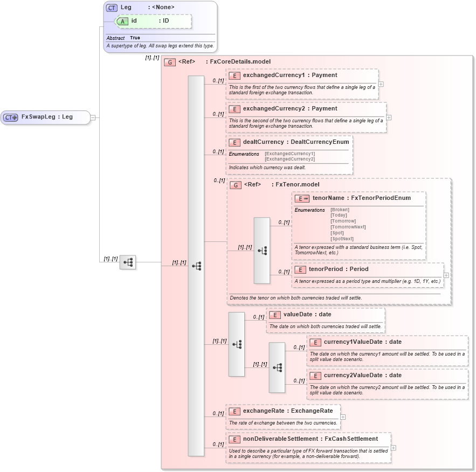Click the CT+ icon of FxSwapLeg

11,117
